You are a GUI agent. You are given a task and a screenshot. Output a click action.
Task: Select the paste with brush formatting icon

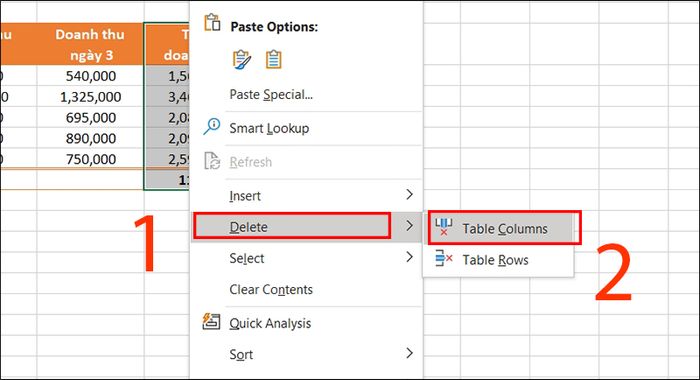[242, 59]
